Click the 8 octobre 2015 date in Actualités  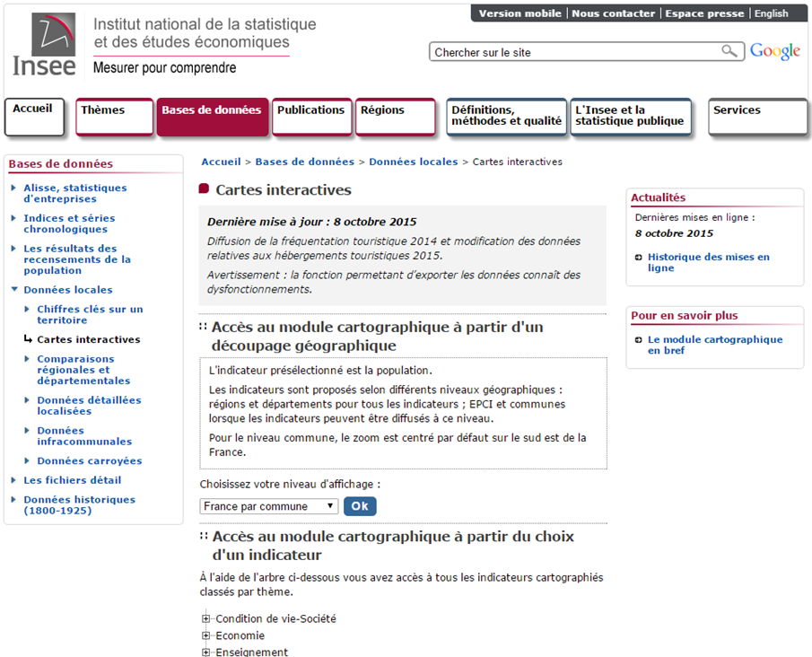(674, 233)
